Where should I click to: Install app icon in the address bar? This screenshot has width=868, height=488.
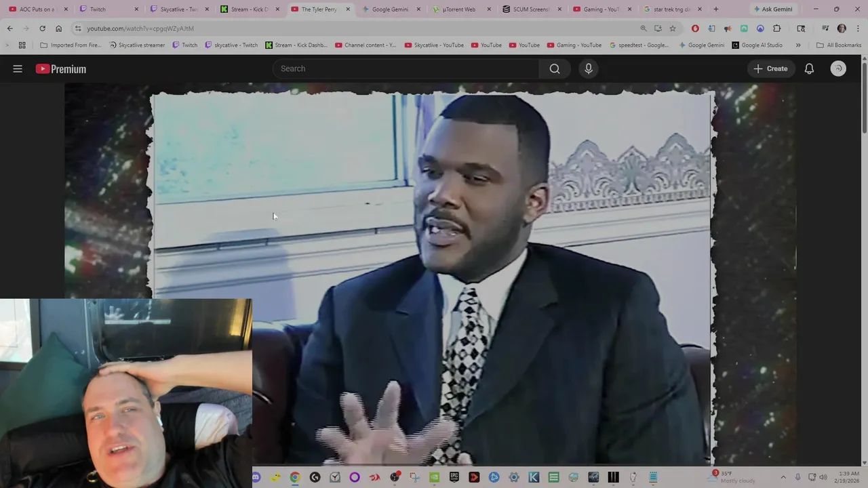[x=658, y=28]
